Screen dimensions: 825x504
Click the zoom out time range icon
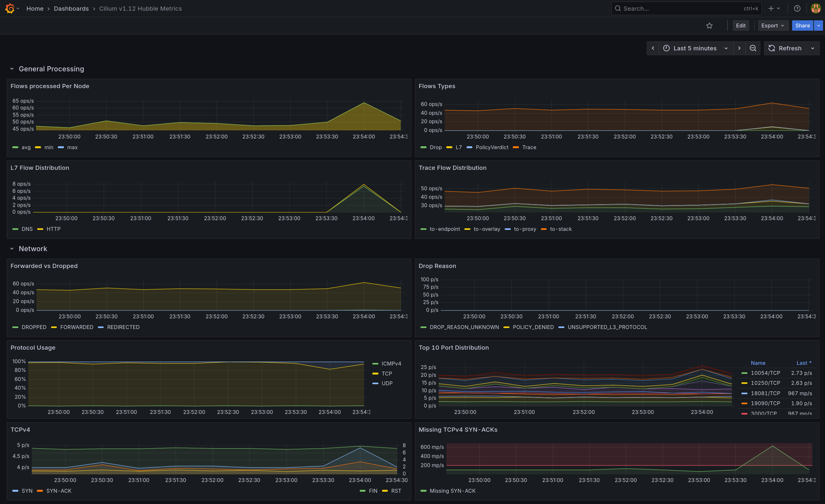point(753,48)
